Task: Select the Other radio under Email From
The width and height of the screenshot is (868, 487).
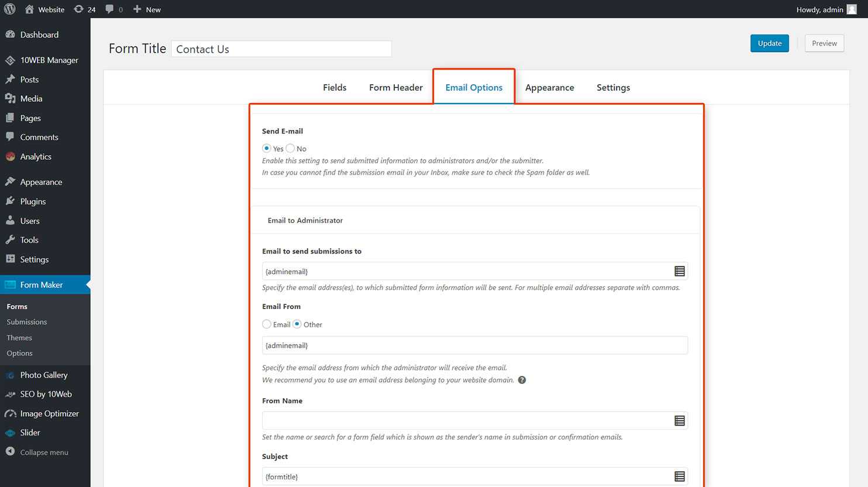Action: tap(297, 324)
